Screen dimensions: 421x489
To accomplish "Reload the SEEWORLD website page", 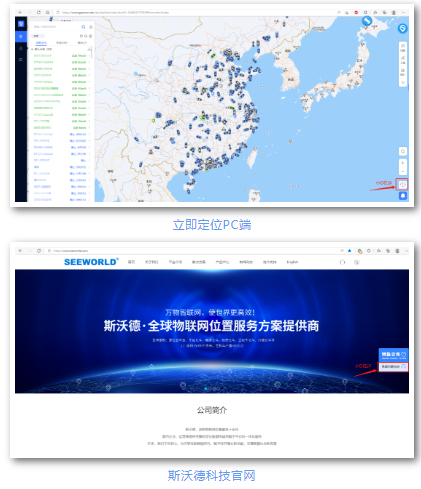I will point(39,251).
